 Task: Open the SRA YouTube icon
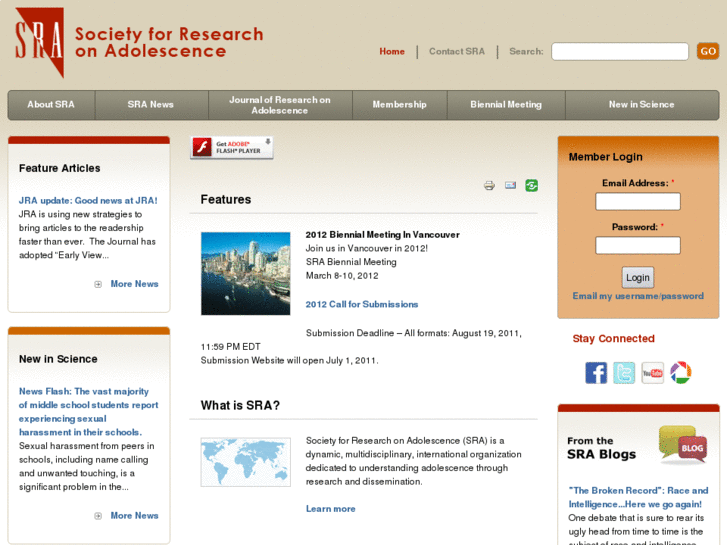[x=652, y=373]
